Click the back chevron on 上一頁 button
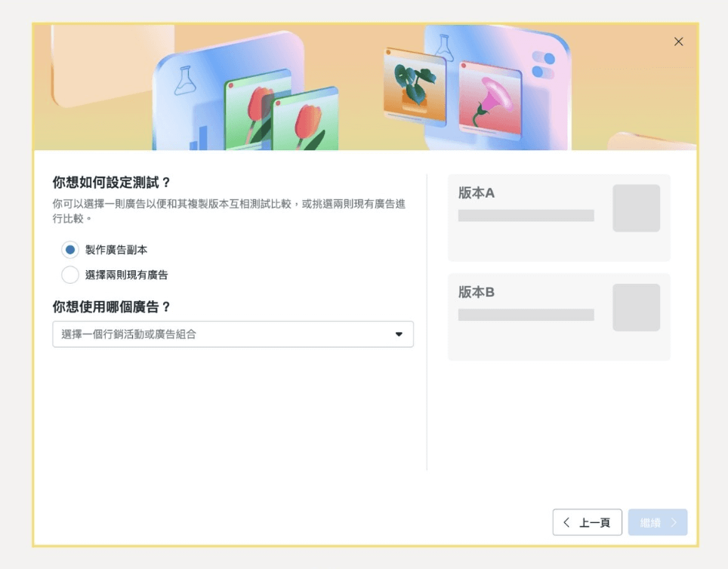The image size is (728, 569). pos(566,521)
